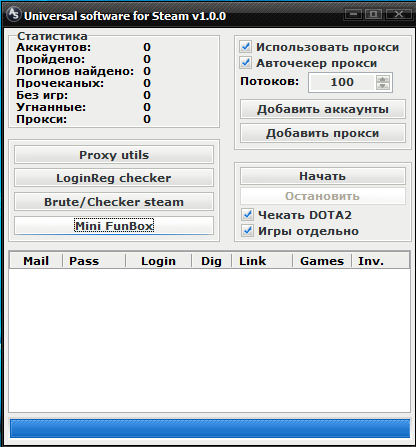Decrease Потоков value with down arrow

(x=383, y=86)
